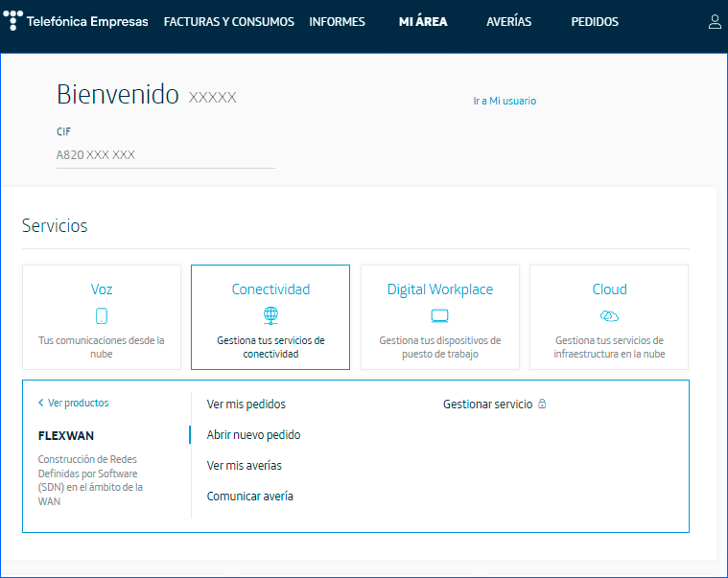728x578 pixels.
Task: Click the Servicios section heading
Action: 55,225
